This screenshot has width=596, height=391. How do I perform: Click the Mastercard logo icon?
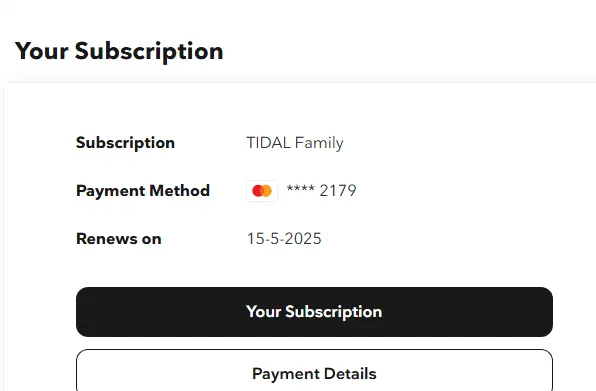pos(262,191)
